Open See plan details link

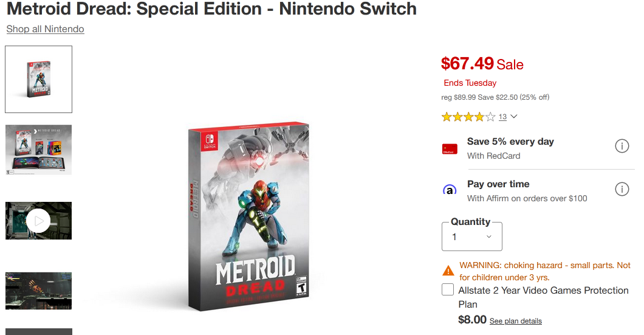(515, 321)
